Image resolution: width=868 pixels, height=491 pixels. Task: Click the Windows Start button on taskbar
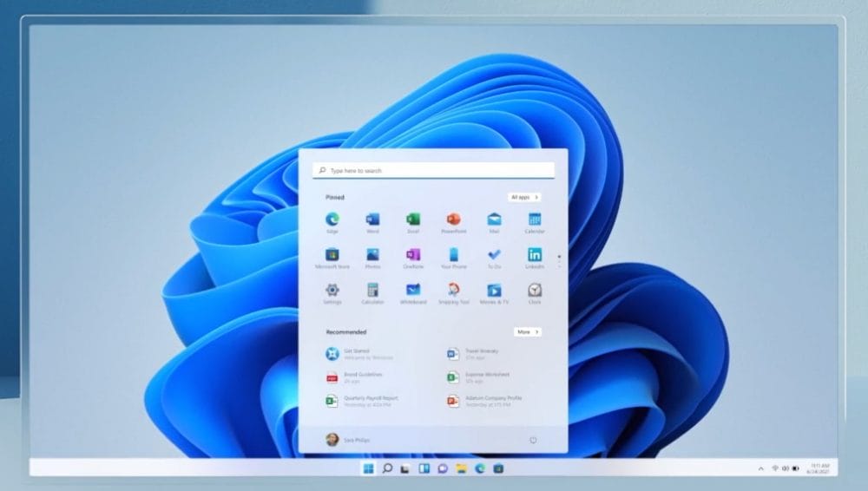(x=368, y=468)
